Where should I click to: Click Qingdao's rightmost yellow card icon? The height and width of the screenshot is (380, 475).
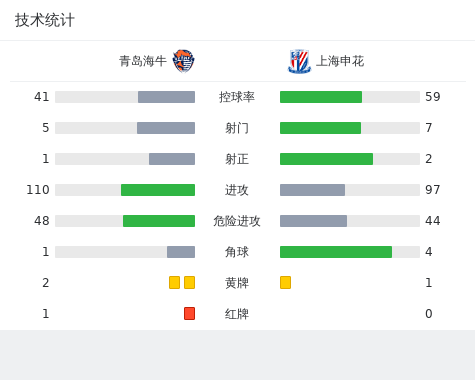(x=189, y=283)
